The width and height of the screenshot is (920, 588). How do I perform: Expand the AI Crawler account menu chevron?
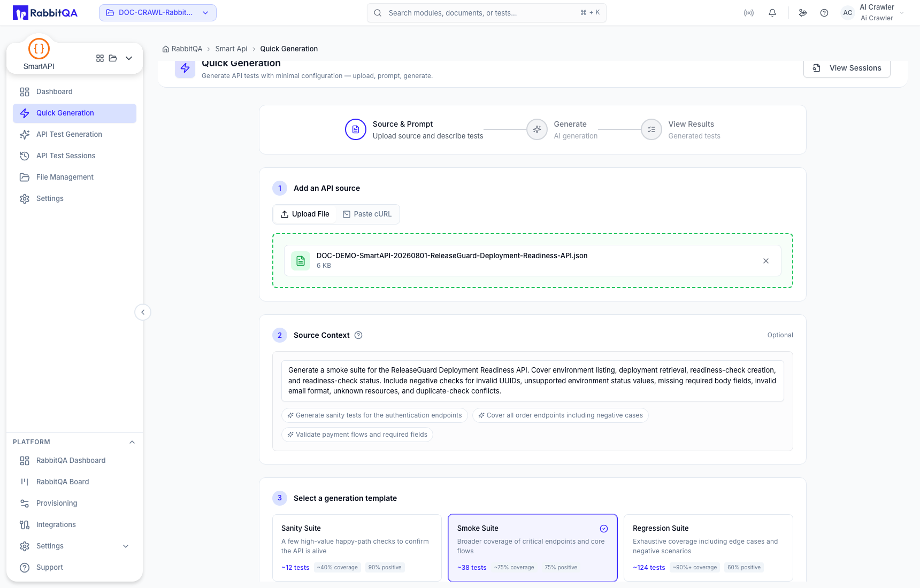click(902, 13)
